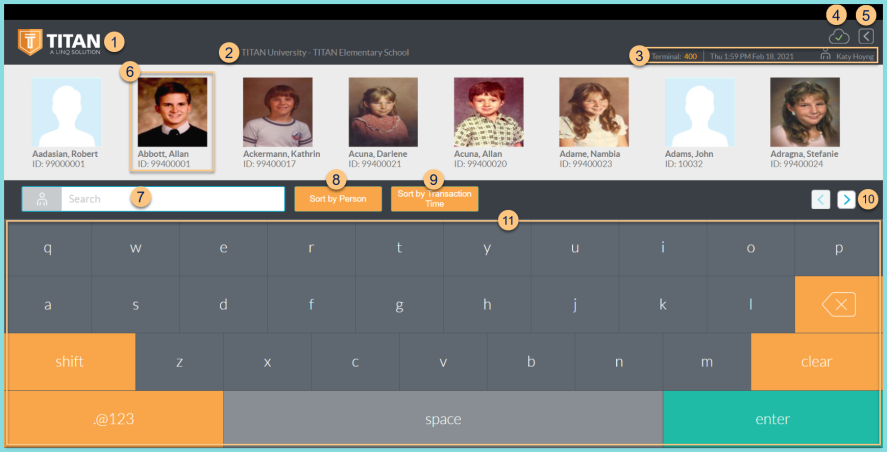Tap the enter key
This screenshot has width=887, height=452.
(772, 419)
